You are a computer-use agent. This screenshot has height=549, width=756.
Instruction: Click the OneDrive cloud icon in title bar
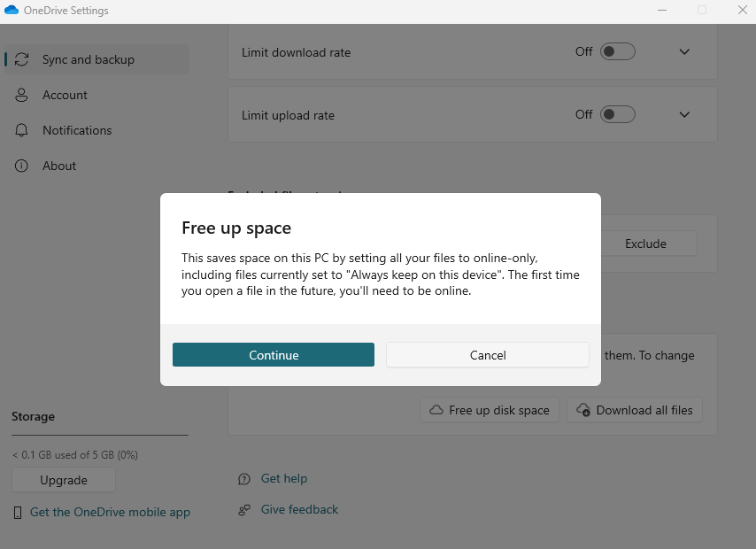pyautogui.click(x=12, y=10)
